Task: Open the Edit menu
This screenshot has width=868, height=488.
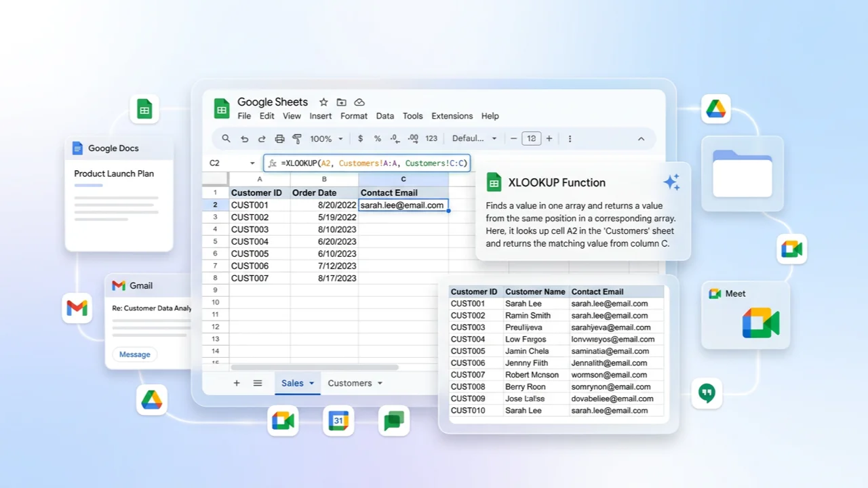Action: pyautogui.click(x=267, y=116)
